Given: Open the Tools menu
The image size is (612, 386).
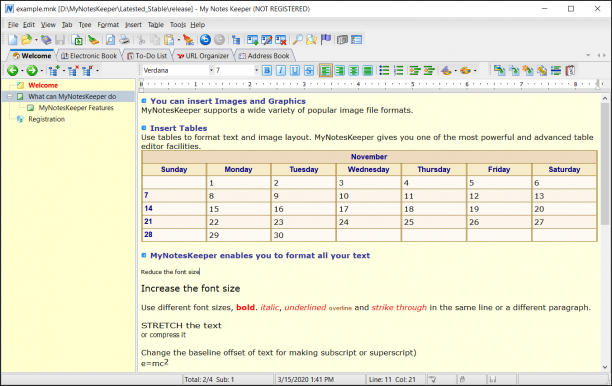Looking at the screenshot, I should (178, 25).
